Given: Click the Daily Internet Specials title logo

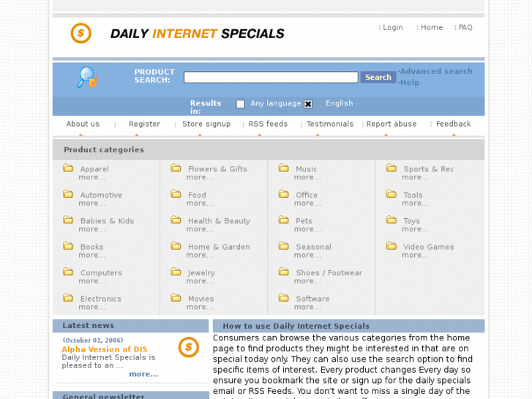Looking at the screenshot, I should click(x=198, y=34).
